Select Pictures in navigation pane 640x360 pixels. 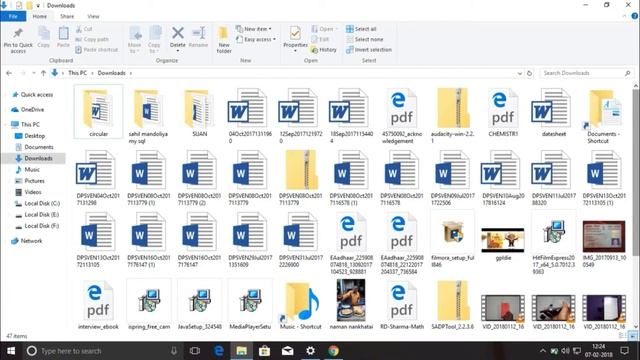(30, 181)
